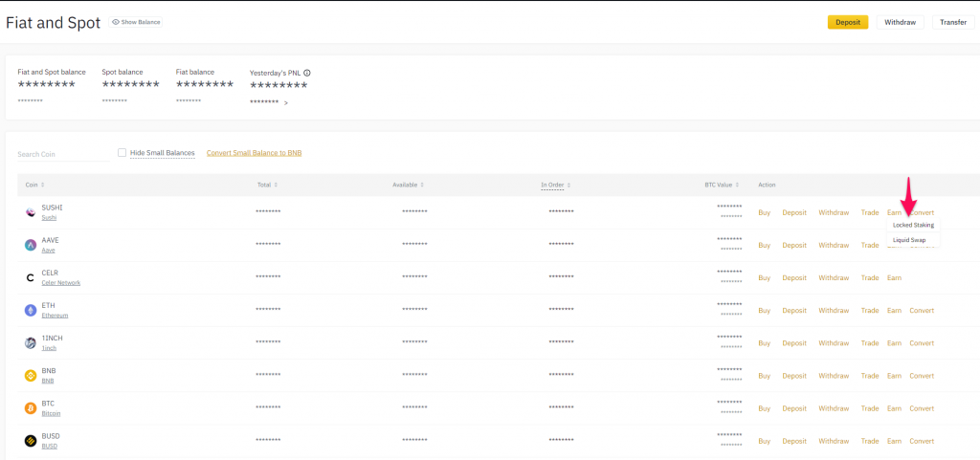The image size is (980, 460).
Task: Click Withdraw in the AAVE row
Action: tap(834, 245)
